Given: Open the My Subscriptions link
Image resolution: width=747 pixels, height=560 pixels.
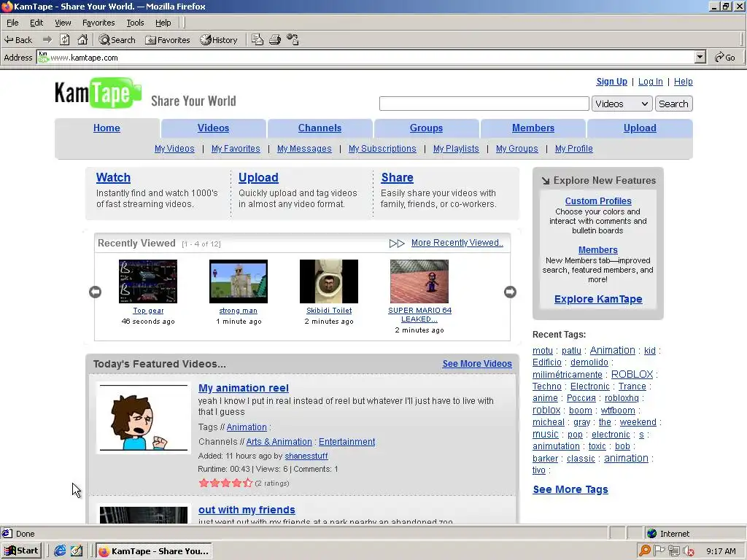Looking at the screenshot, I should (382, 149).
